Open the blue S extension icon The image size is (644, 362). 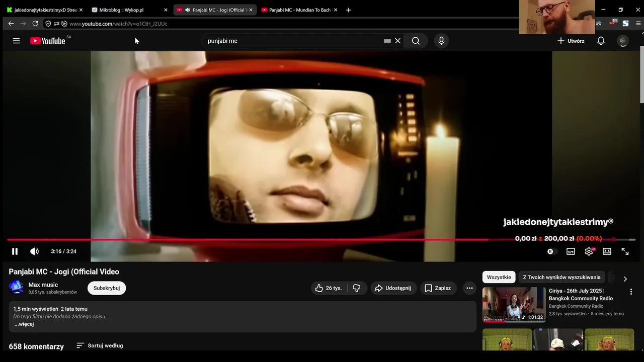tap(625, 23)
